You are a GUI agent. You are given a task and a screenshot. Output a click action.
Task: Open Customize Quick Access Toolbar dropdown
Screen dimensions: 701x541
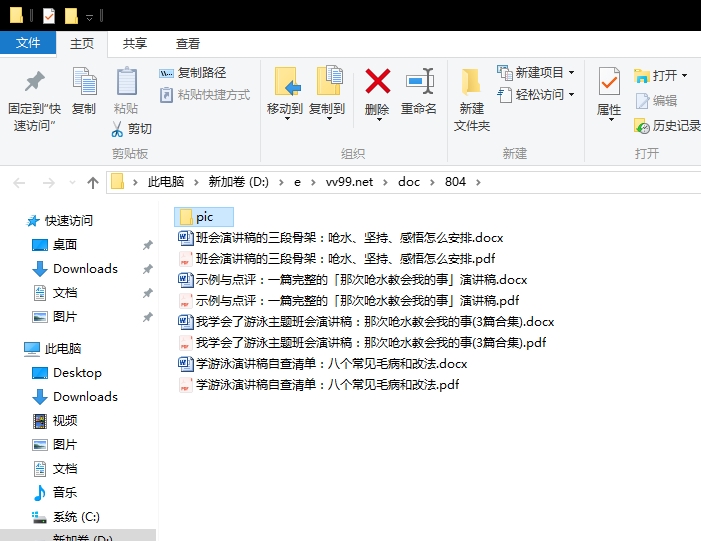pyautogui.click(x=89, y=17)
